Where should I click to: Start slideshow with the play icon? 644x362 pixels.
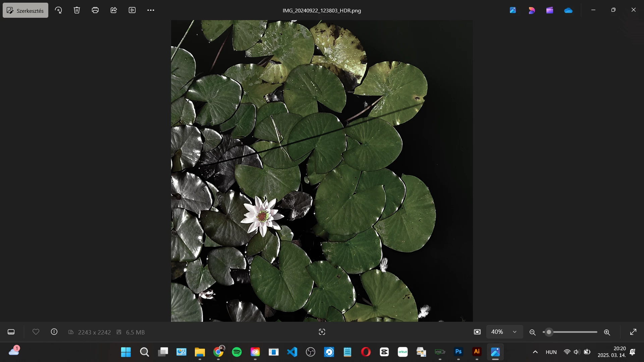pyautogui.click(x=132, y=10)
